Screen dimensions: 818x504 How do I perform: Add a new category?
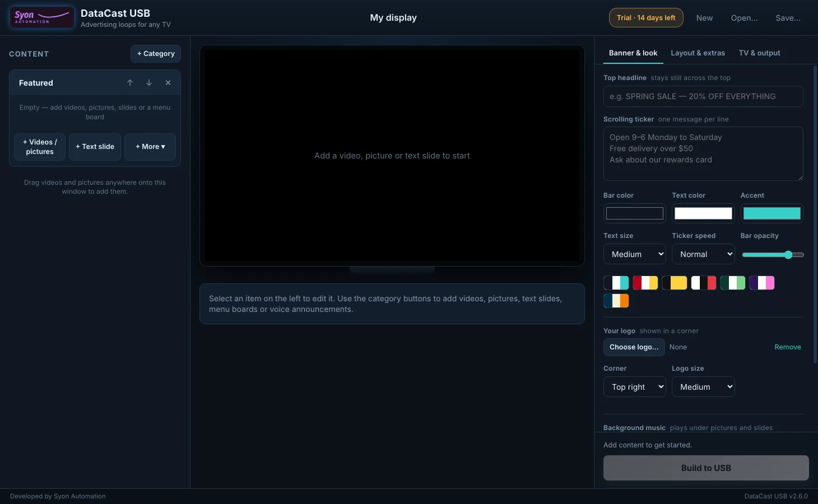pyautogui.click(x=156, y=54)
